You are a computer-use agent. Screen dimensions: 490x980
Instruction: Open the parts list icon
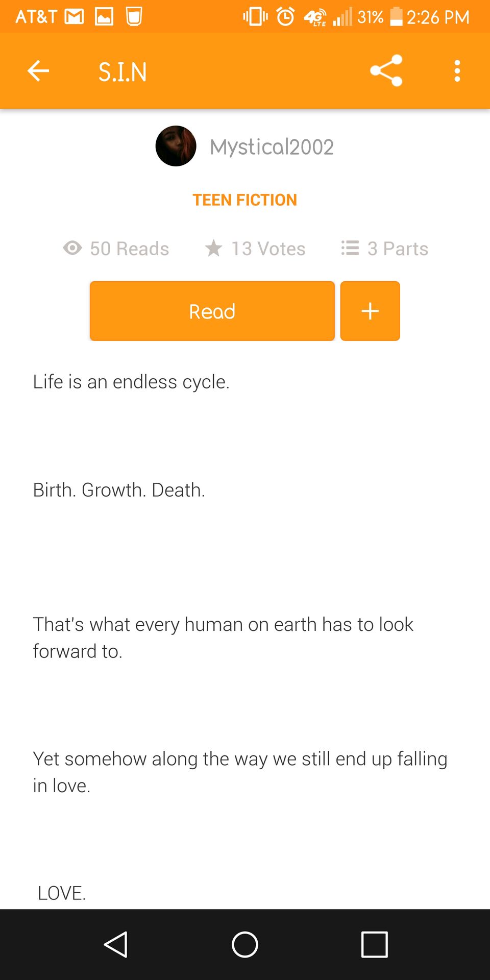(350, 248)
